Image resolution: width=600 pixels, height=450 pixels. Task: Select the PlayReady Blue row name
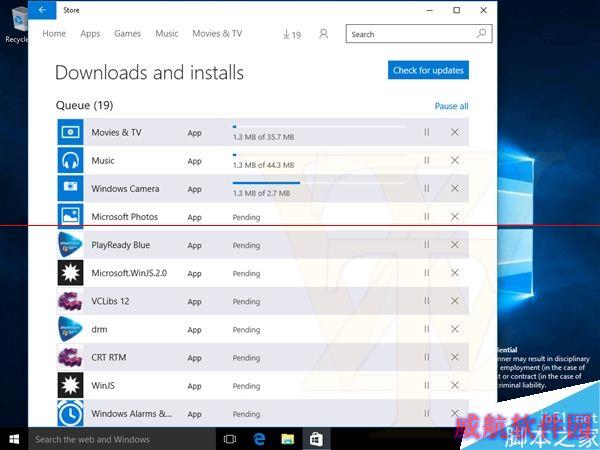pyautogui.click(x=121, y=245)
